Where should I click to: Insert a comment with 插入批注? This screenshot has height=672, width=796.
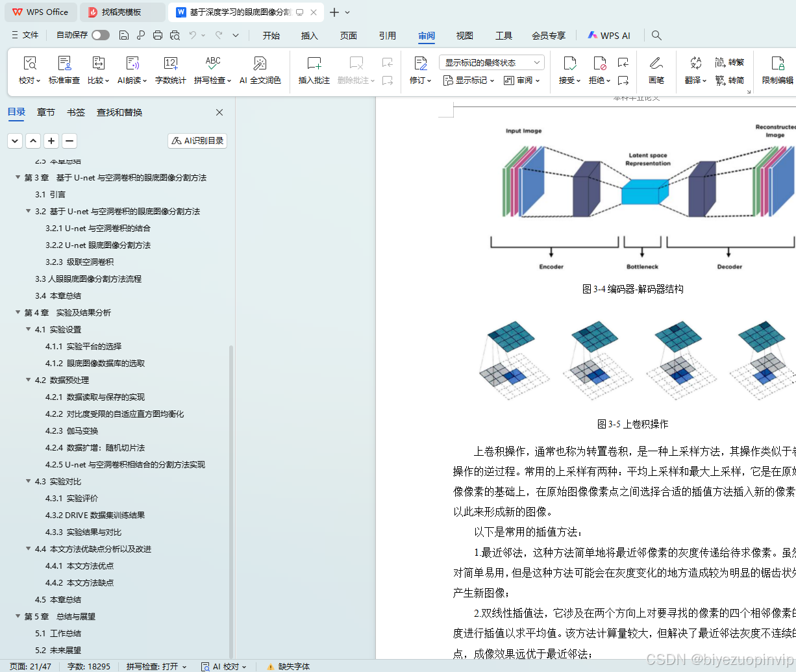[x=314, y=70]
